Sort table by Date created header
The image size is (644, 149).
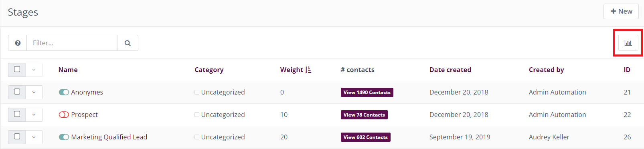tap(450, 70)
